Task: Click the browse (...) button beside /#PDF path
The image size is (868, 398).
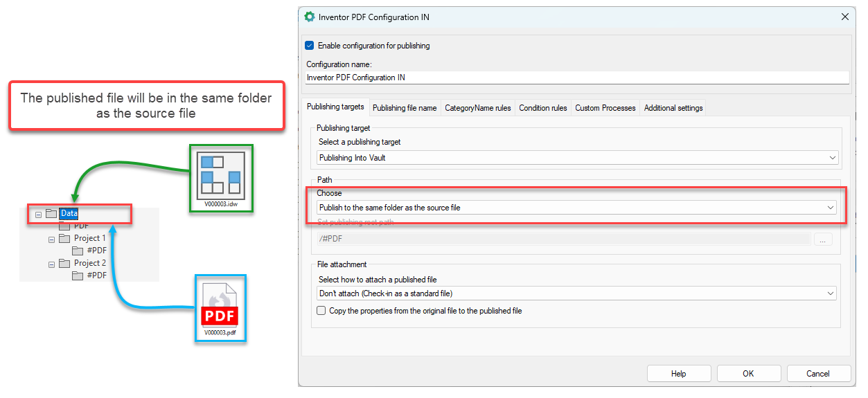Action: click(x=822, y=239)
